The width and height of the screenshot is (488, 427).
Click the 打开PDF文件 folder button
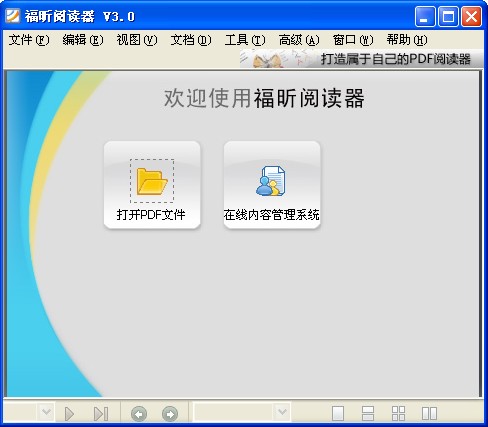pyautogui.click(x=152, y=185)
